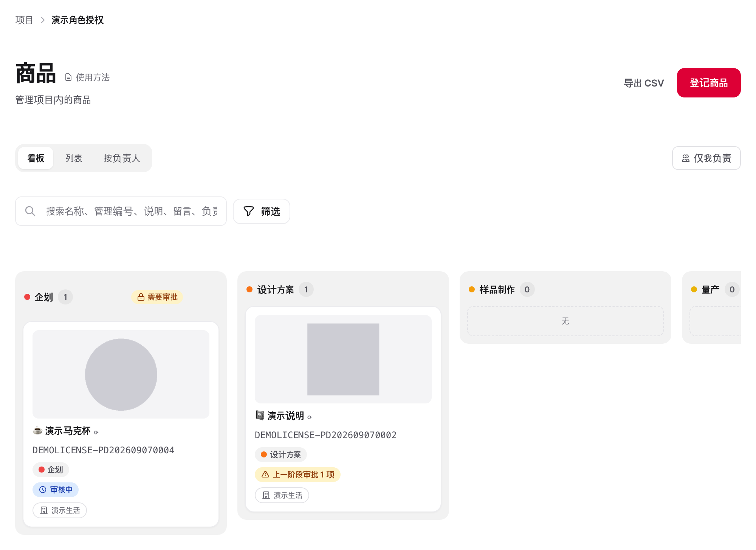Click the magnifier icon in the search box
The width and height of the screenshot is (756, 550).
pyautogui.click(x=30, y=211)
